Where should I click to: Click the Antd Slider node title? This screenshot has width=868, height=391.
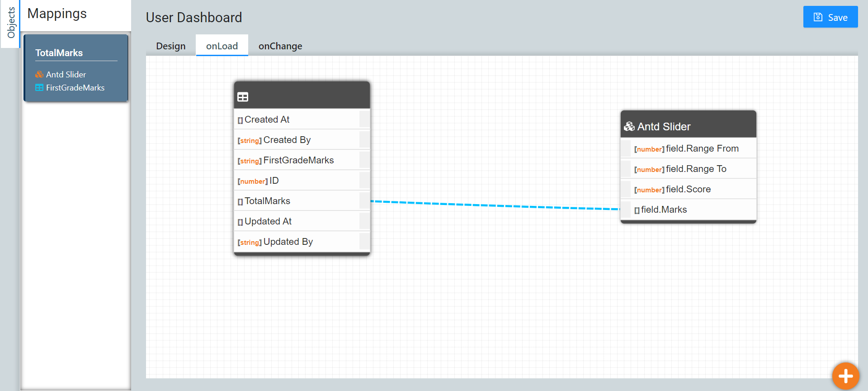coord(664,126)
